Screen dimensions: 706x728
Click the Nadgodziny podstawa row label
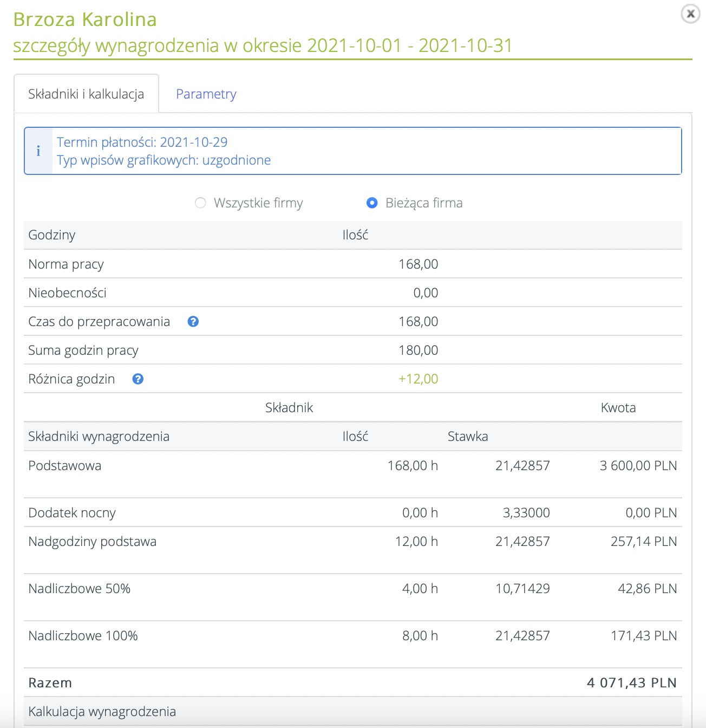click(92, 542)
